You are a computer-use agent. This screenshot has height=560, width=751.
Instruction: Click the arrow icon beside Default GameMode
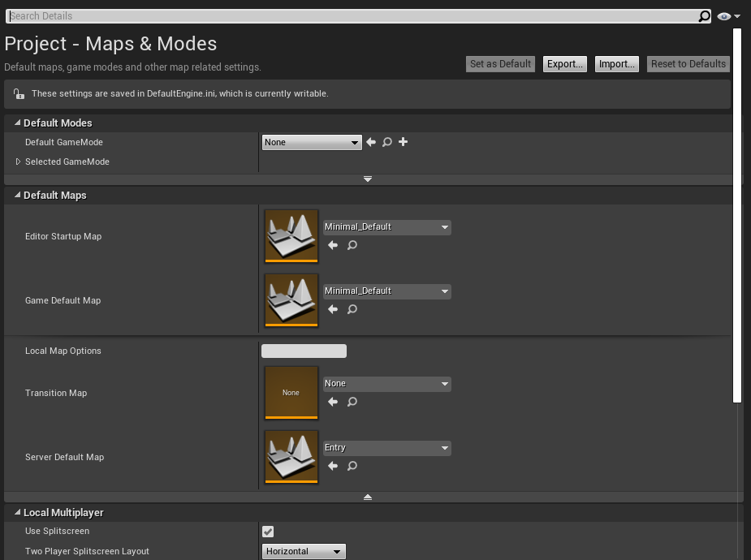coord(371,142)
